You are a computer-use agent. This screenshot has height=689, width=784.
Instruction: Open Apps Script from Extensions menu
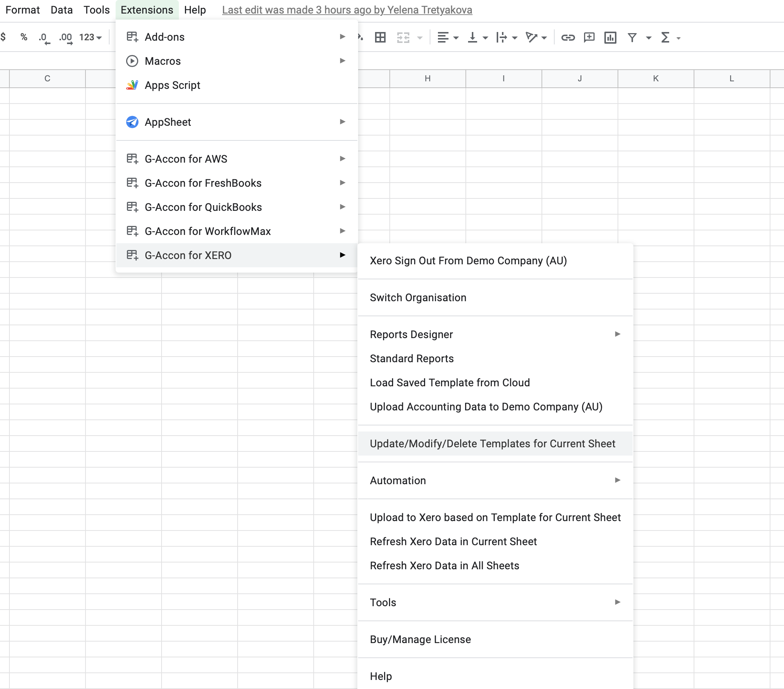point(172,85)
